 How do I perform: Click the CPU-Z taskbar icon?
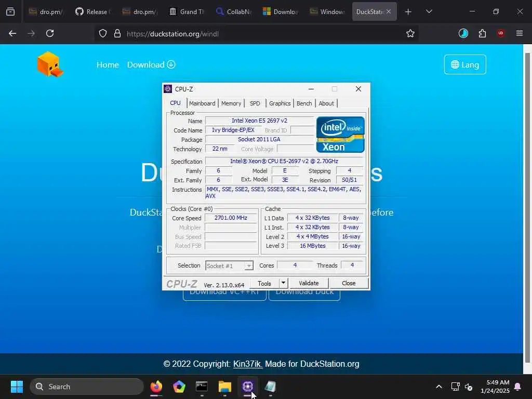(x=247, y=387)
